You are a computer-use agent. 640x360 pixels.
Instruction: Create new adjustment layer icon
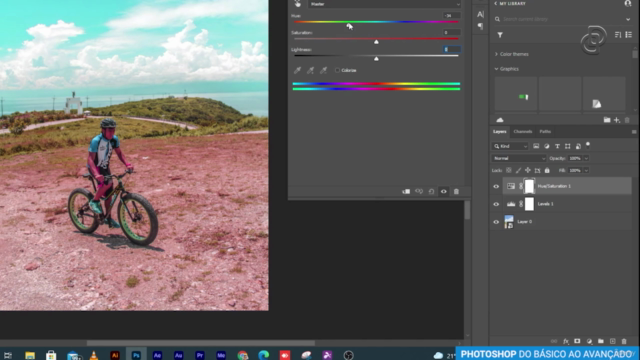pos(589,341)
